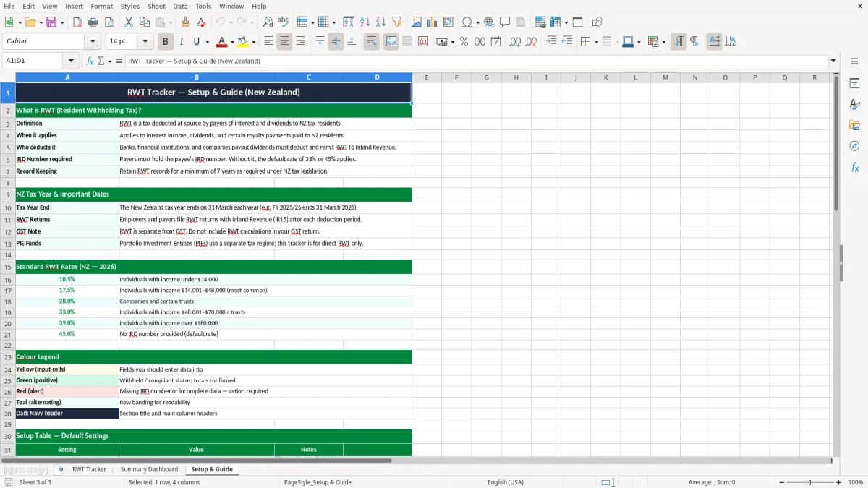Open the Font Color dropdown arrow

[232, 42]
